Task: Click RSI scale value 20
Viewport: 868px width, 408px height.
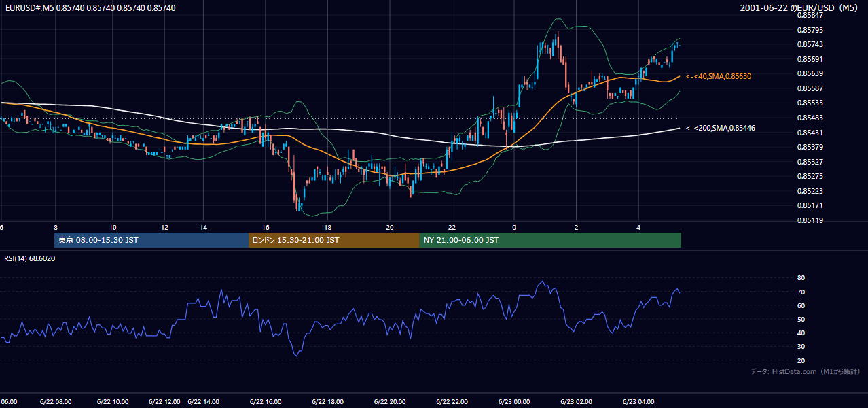Action: [801, 360]
